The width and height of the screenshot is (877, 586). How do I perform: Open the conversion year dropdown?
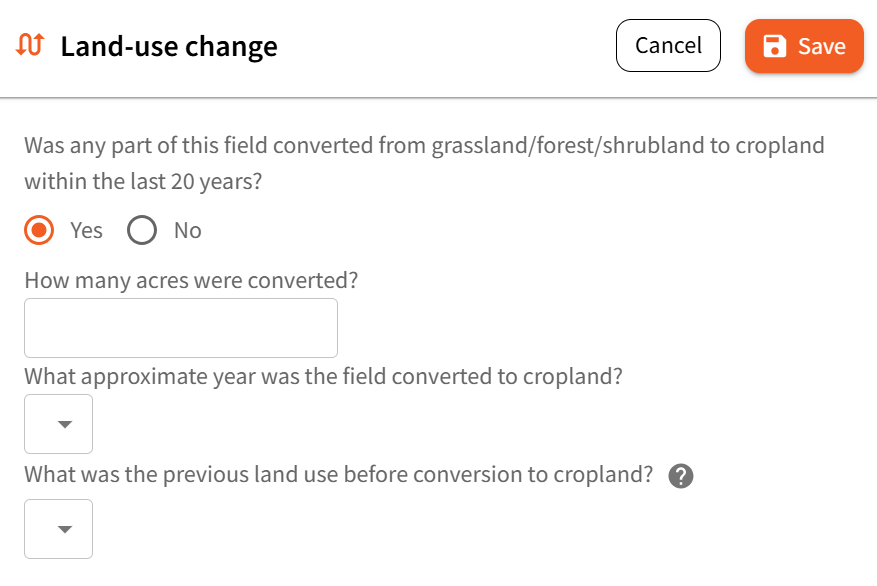click(58, 424)
